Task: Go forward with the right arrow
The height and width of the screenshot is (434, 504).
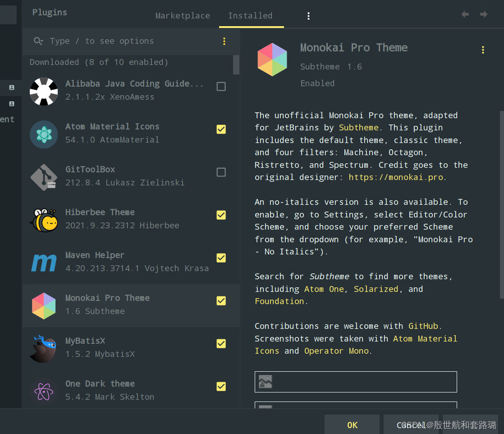Action: click(x=483, y=14)
